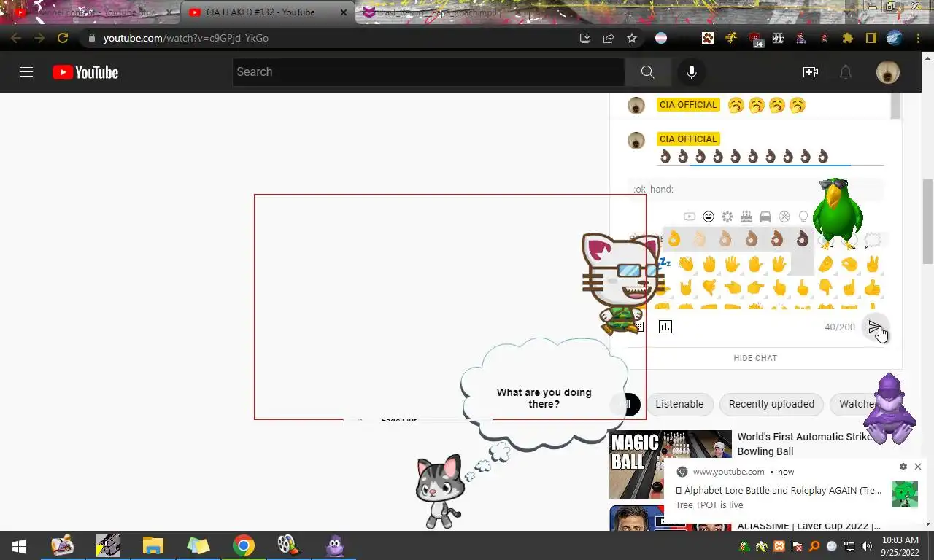The width and height of the screenshot is (934, 560).
Task: Reload the page in Chrome
Action: [x=63, y=38]
